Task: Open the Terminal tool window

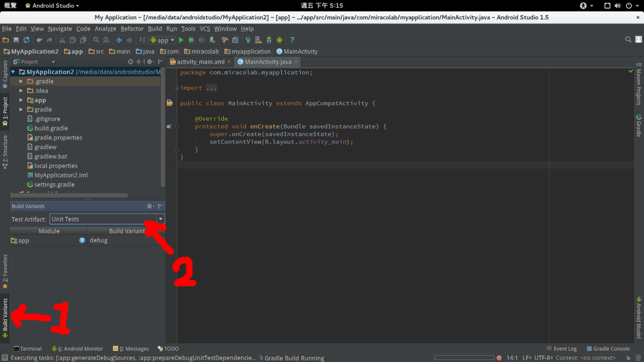Action: tap(27, 349)
